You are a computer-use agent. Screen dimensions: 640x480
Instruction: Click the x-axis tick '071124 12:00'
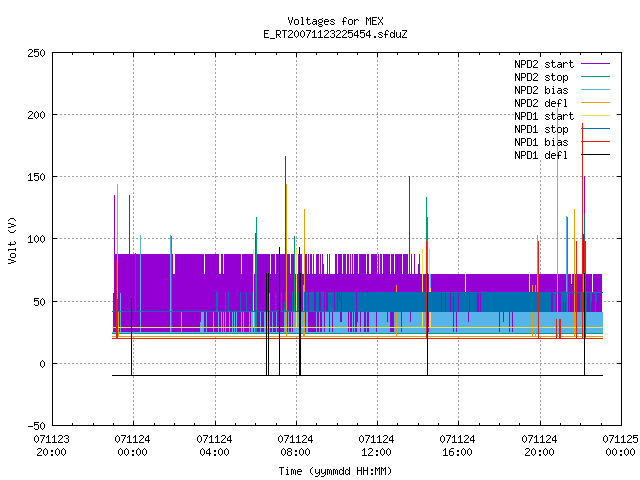coord(376,446)
